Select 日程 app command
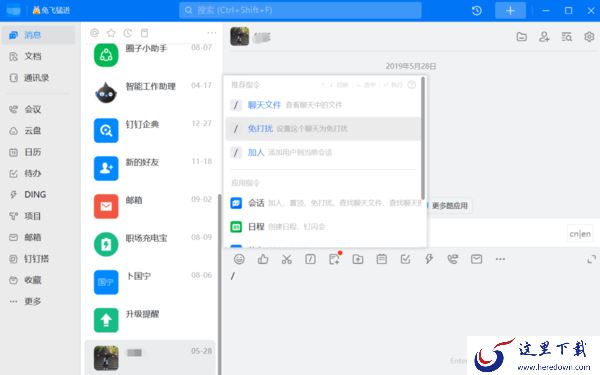Image resolution: width=600 pixels, height=375 pixels. (323, 227)
